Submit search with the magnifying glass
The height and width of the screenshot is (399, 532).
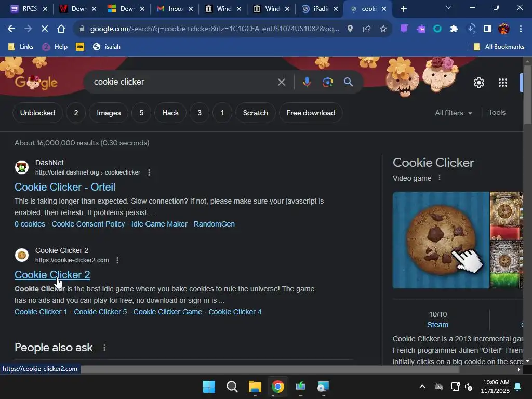point(348,82)
